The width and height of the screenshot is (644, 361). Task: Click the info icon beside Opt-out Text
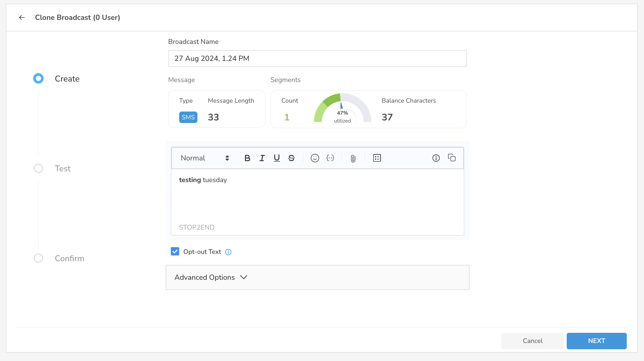click(228, 252)
